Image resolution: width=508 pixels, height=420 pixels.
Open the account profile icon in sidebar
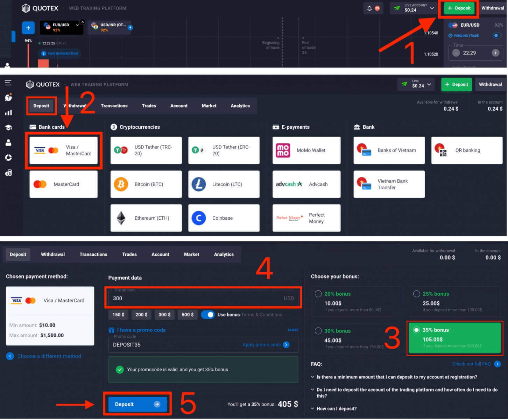click(8, 142)
